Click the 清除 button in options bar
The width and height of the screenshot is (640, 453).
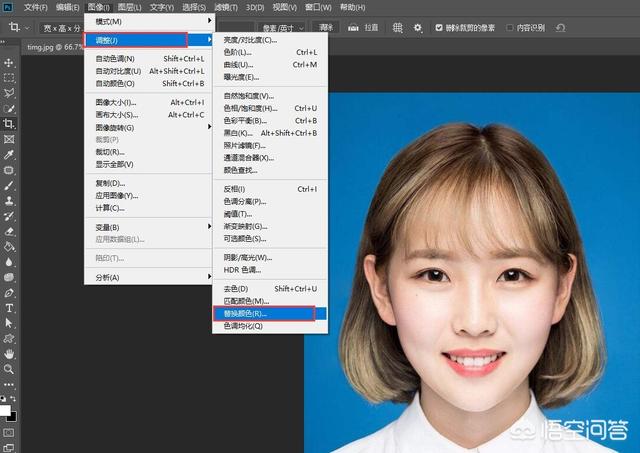[x=325, y=28]
